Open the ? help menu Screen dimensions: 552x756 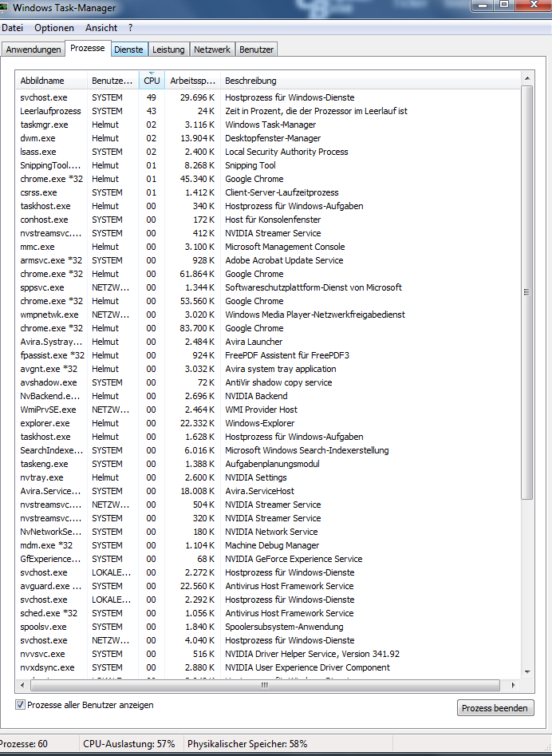[131, 28]
